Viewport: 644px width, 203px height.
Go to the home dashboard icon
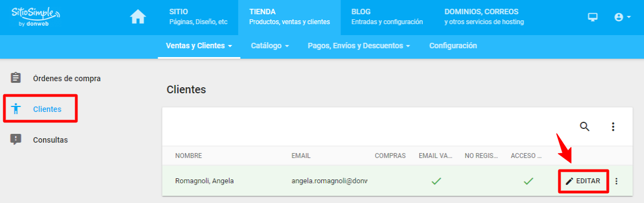click(138, 17)
